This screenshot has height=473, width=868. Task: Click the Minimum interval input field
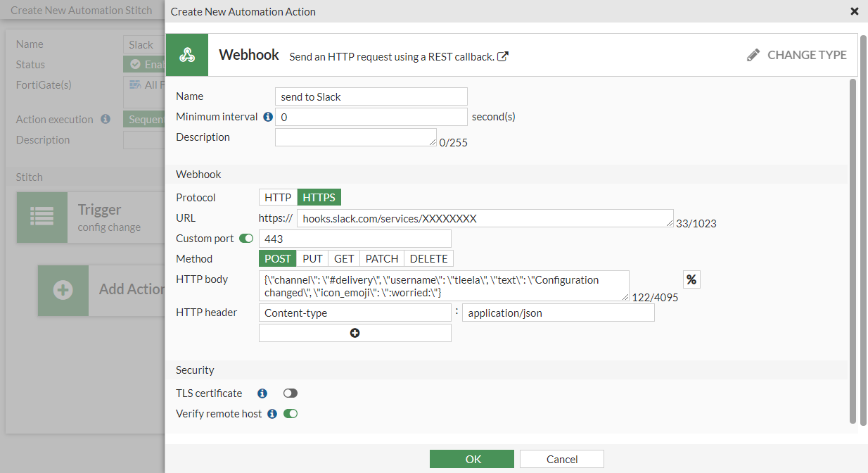tap(371, 117)
